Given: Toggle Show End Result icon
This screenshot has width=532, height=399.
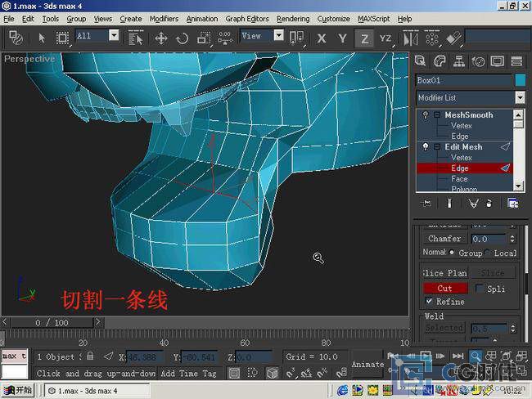Looking at the screenshot, I should tap(449, 203).
